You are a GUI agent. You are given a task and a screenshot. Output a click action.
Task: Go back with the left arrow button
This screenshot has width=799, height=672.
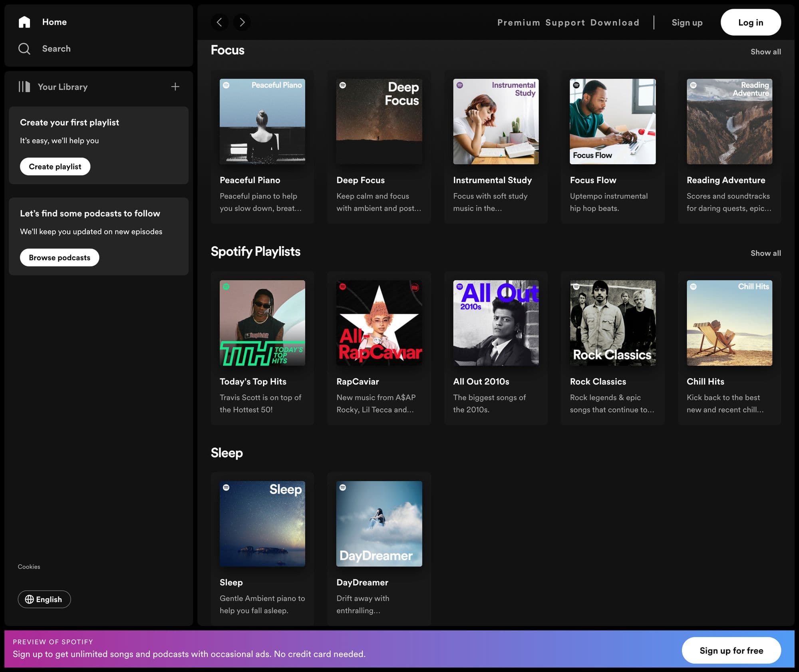(x=219, y=22)
